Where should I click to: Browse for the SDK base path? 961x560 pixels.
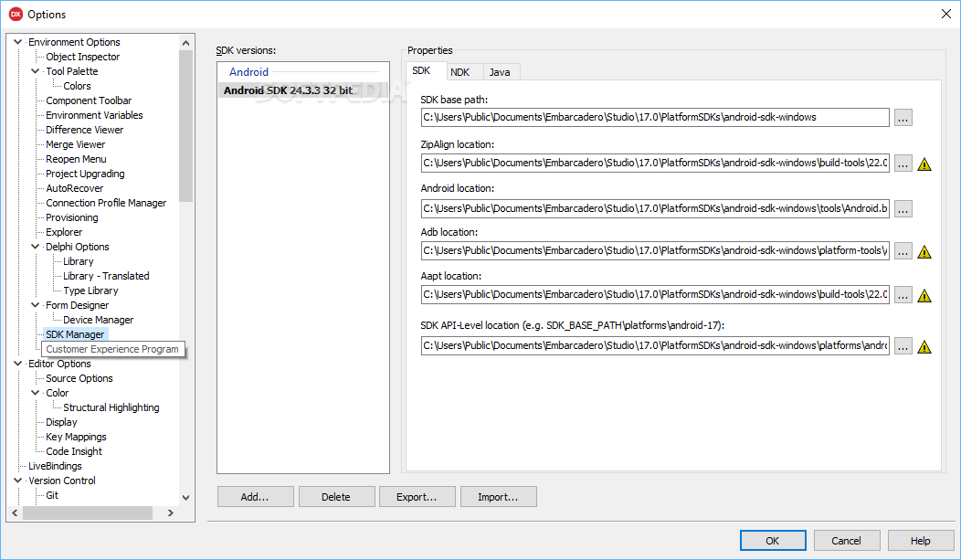903,118
